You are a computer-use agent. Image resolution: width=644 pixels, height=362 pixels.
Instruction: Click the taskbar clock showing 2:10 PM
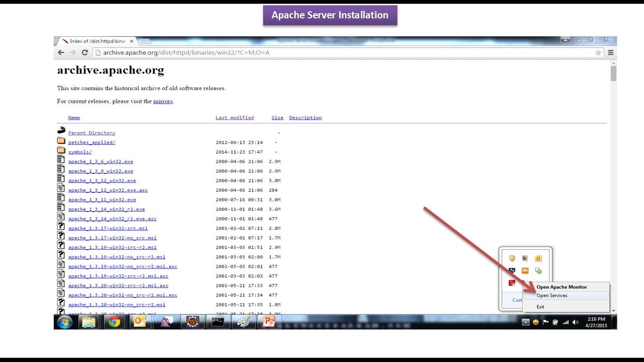coord(596,322)
